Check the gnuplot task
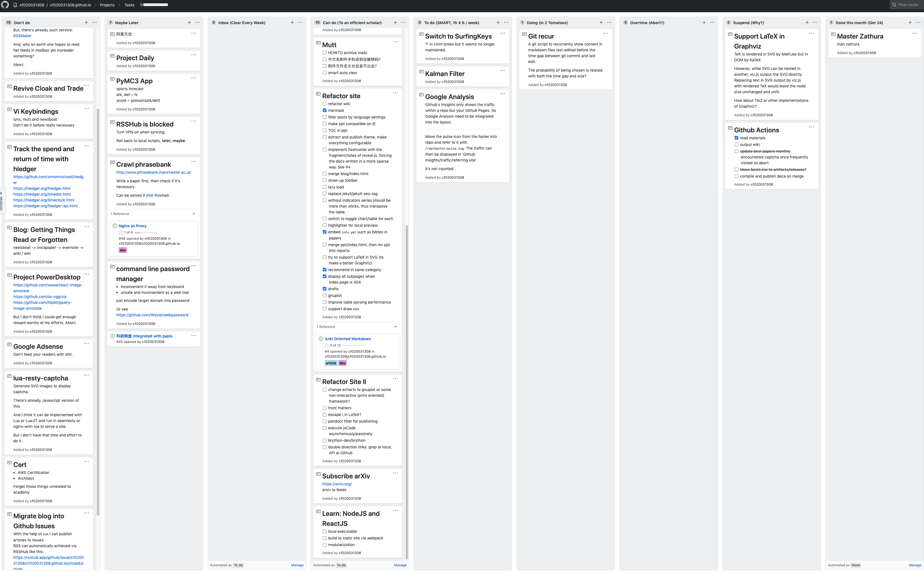The image size is (924, 573). pyautogui.click(x=324, y=296)
